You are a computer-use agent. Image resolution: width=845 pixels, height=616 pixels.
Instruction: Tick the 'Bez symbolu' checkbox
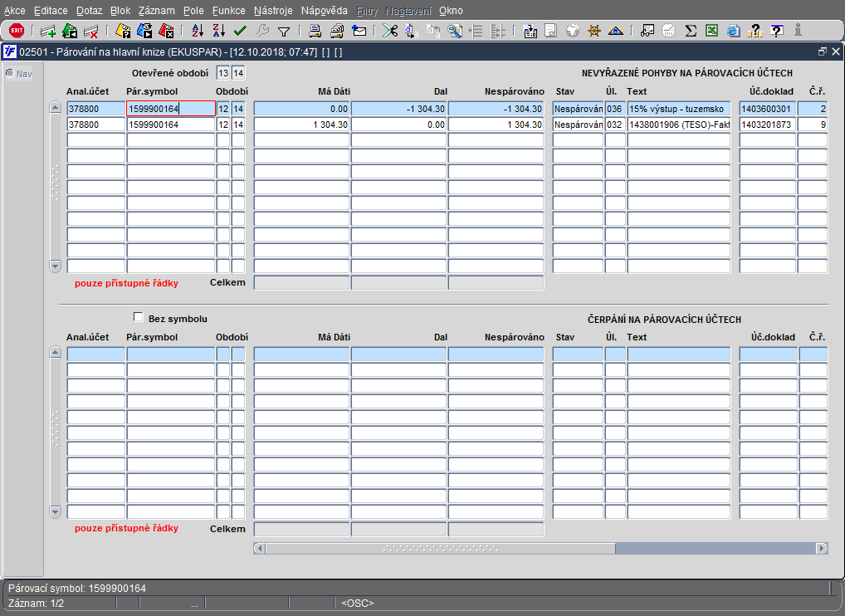pos(139,317)
